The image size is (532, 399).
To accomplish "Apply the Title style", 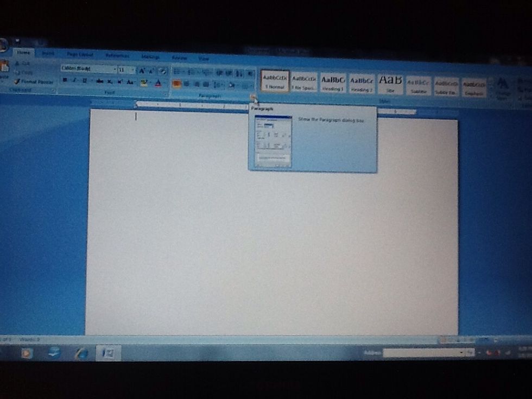I will click(390, 83).
